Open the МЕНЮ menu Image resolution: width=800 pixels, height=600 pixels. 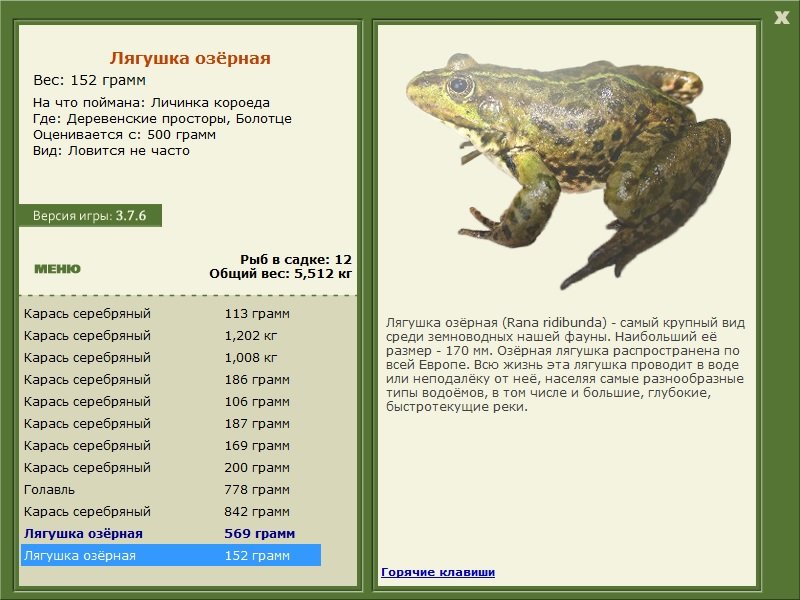[57, 269]
